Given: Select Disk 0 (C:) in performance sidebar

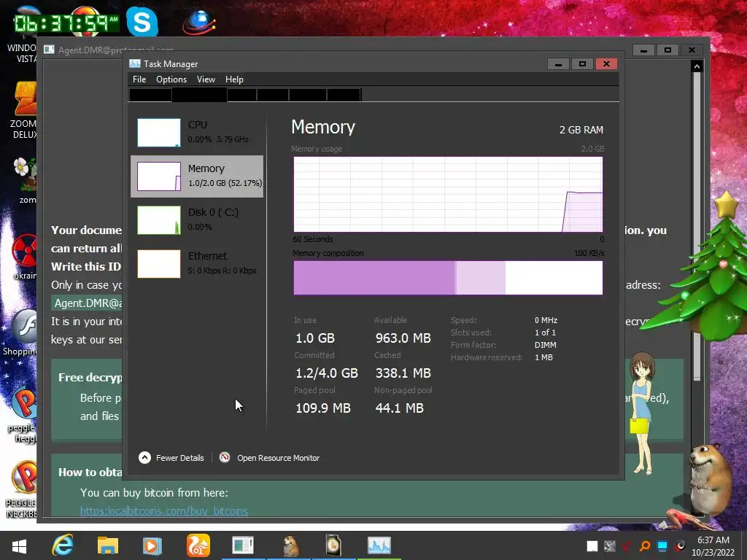Looking at the screenshot, I should [197, 219].
